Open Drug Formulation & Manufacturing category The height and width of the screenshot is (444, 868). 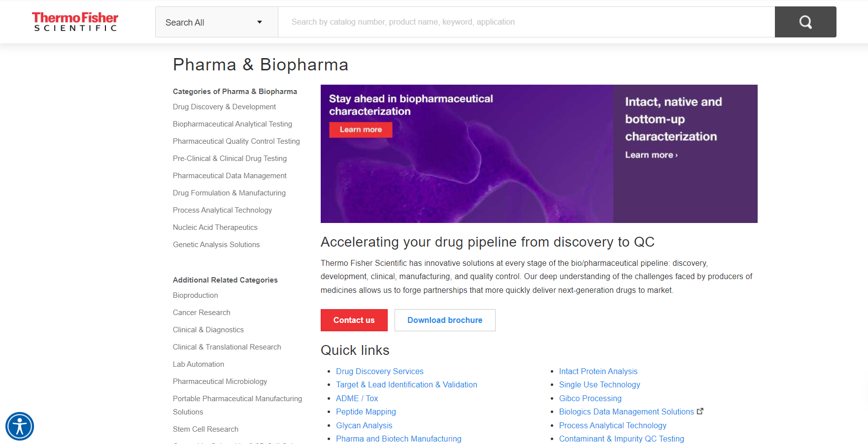[229, 193]
